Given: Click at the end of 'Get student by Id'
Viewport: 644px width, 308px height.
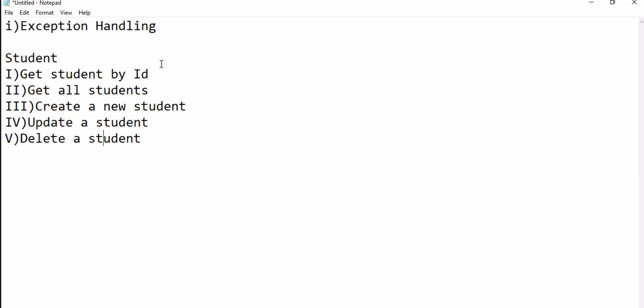Looking at the screenshot, I should pos(149,74).
